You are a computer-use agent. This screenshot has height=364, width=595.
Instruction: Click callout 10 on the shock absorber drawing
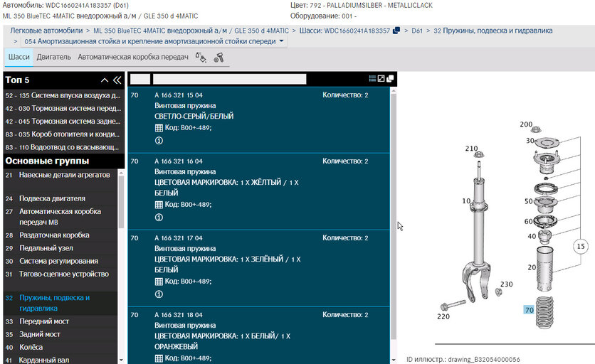click(x=466, y=201)
